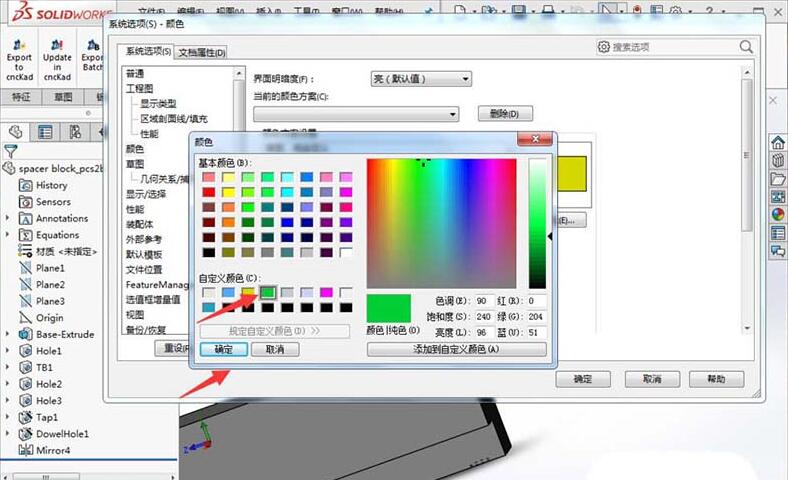
Task: Click the 添加到自定义颜色(A) button
Action: point(456,349)
